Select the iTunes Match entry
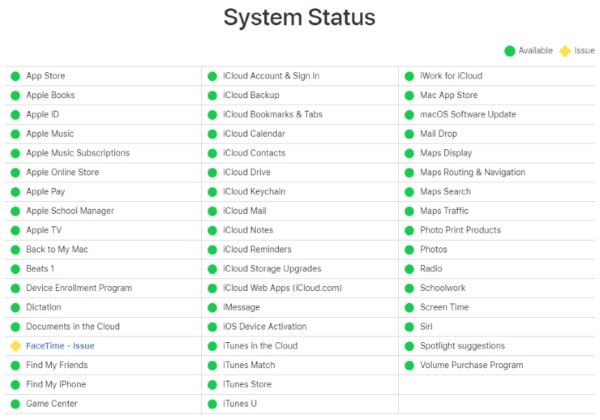The image size is (600, 420). click(249, 365)
